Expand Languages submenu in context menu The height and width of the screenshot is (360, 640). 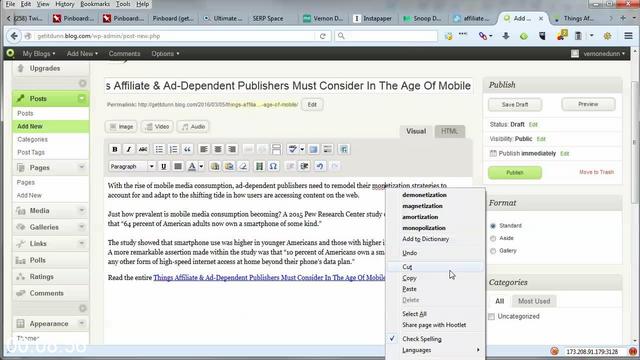436,350
